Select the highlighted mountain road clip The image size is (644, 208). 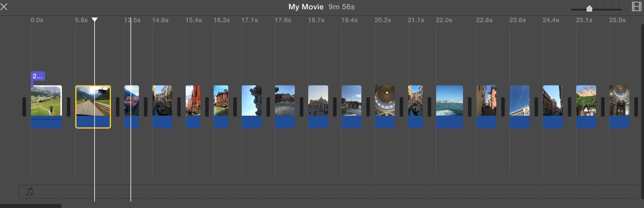93,107
